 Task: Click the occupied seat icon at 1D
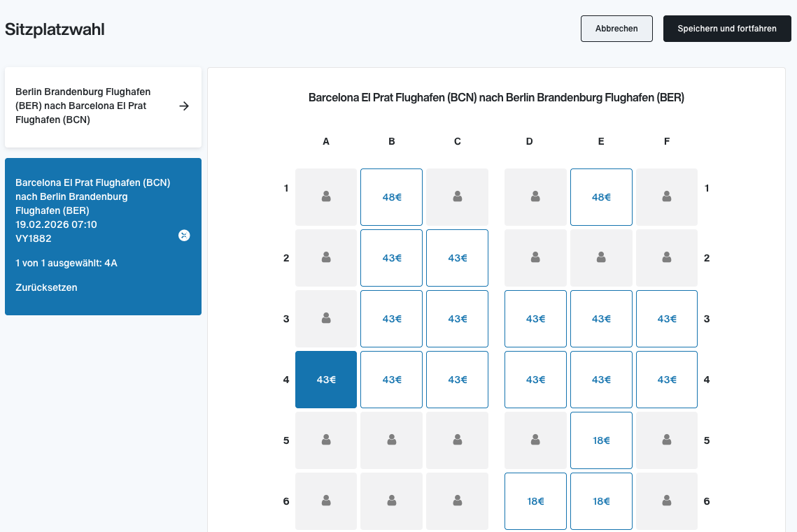535,196
